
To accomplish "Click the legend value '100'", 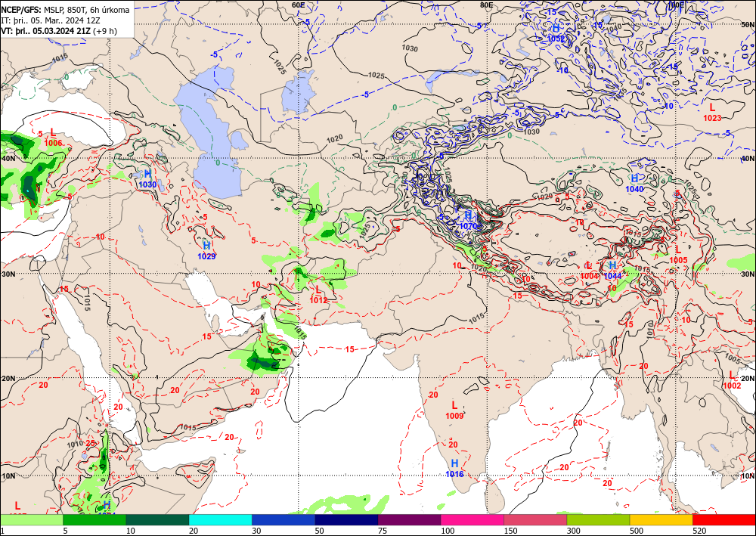I will click(448, 531).
